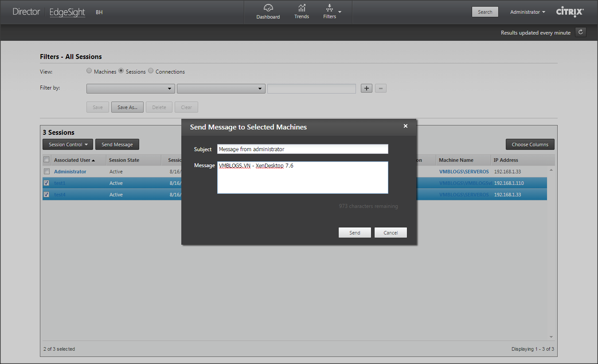Open the Administrator user menu
The width and height of the screenshot is (598, 364).
click(528, 12)
